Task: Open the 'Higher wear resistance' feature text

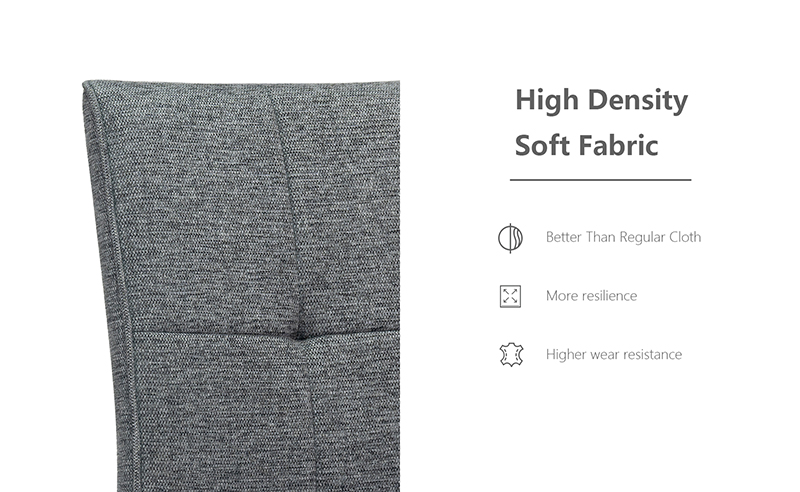Action: coord(614,355)
